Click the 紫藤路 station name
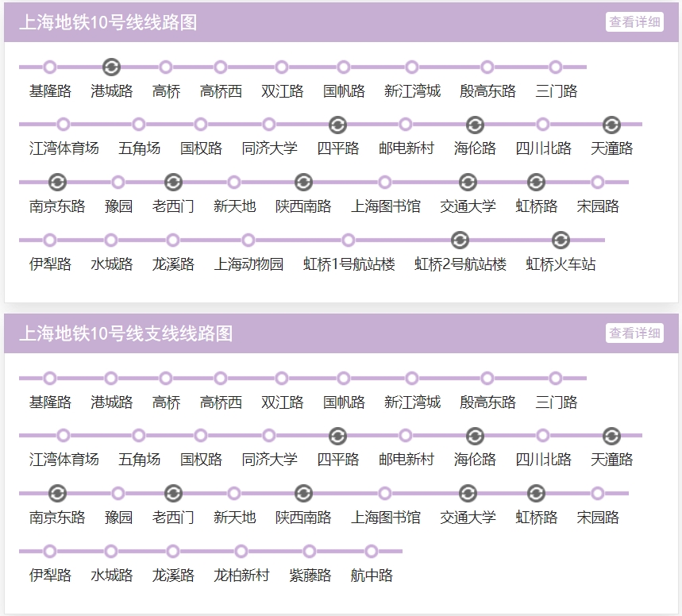 click(310, 576)
